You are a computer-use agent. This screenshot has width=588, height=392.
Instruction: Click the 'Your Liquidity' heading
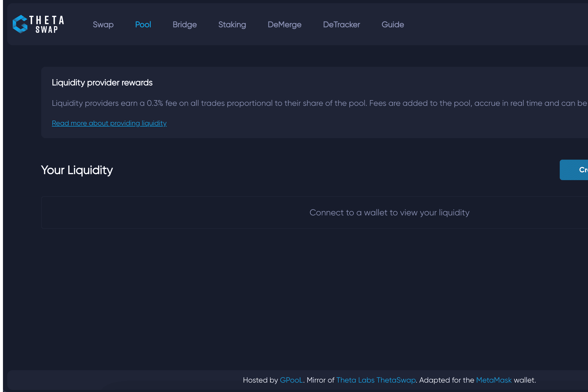77,170
